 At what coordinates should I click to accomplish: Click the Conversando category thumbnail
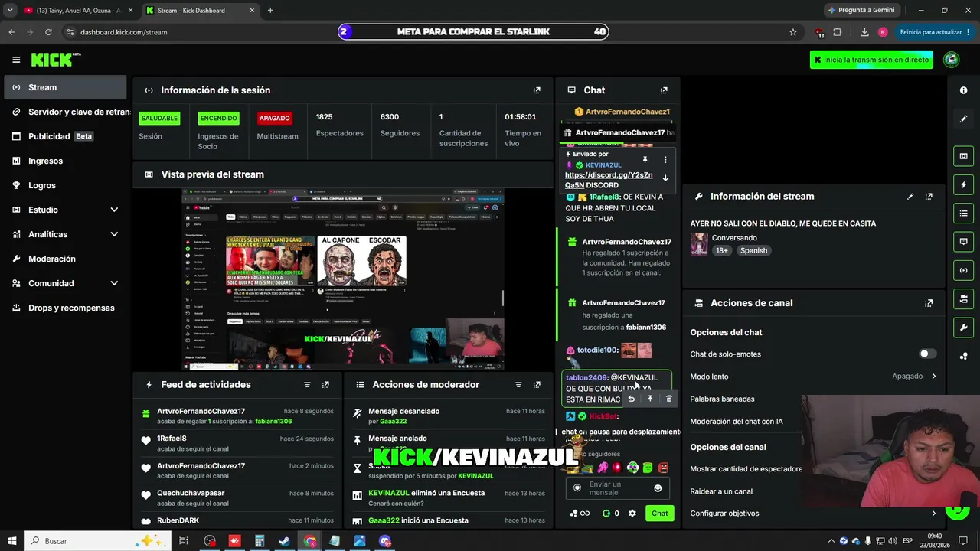pyautogui.click(x=699, y=244)
